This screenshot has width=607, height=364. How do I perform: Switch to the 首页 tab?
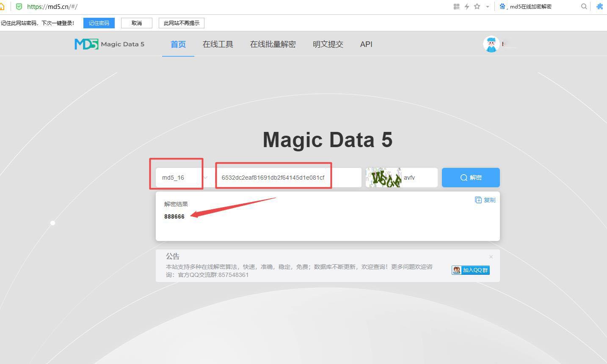point(178,44)
